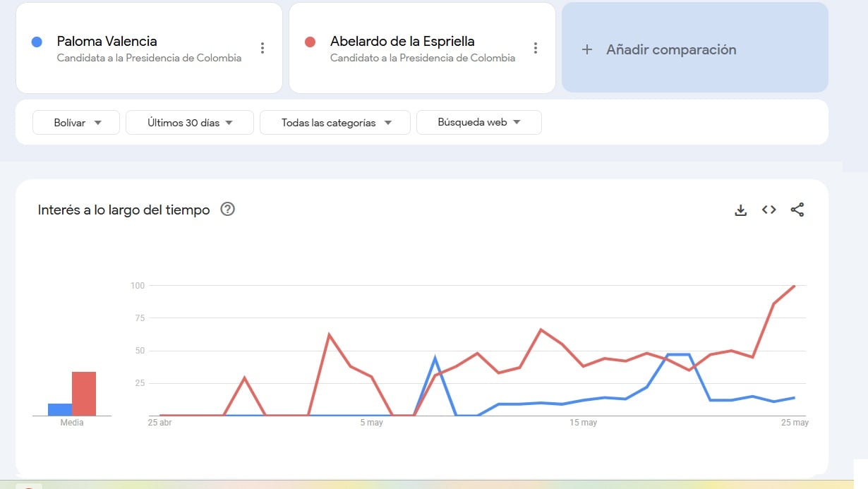The image size is (868, 489).
Task: Click the blue average bar above Media
Action: 60,409
